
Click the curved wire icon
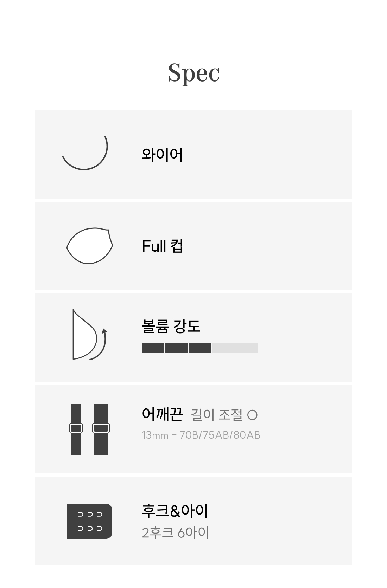tap(85, 154)
